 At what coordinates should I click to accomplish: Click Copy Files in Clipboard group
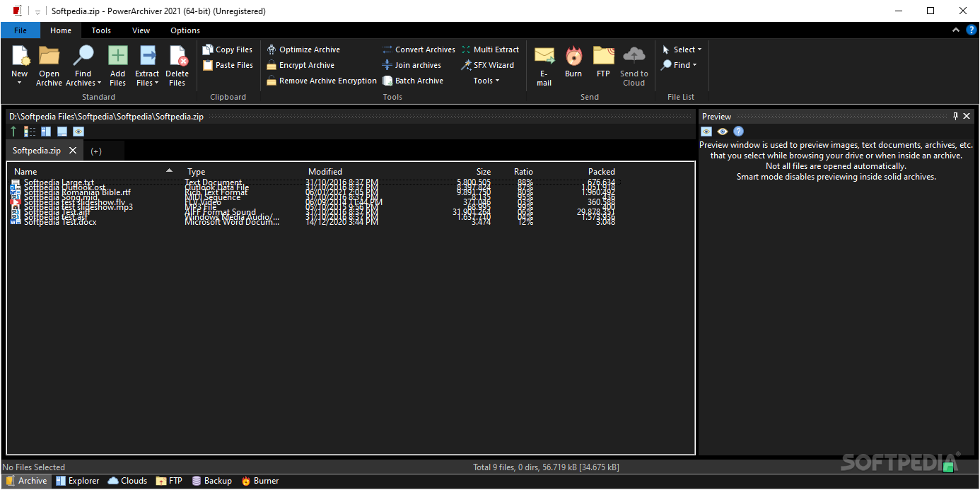(x=228, y=49)
